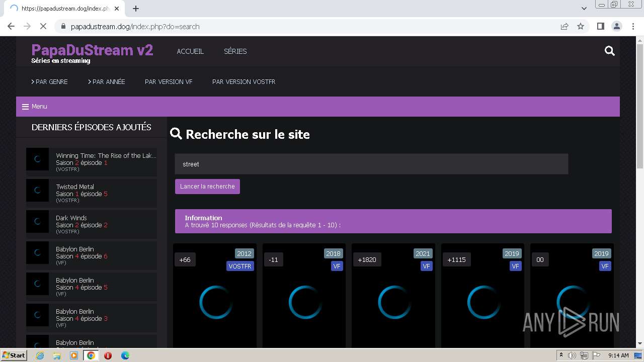Click the +1820 rating badge
Screen dimensions: 644x362
pyautogui.click(x=367, y=260)
